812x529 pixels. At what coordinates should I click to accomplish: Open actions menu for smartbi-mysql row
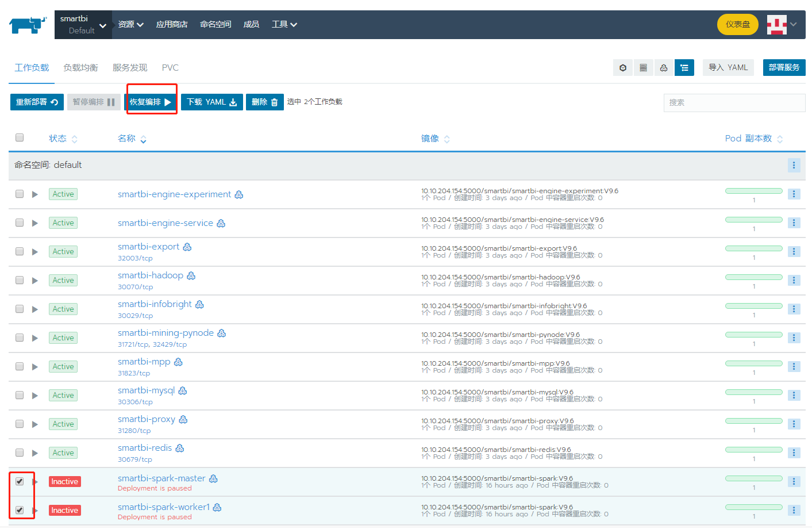tap(794, 395)
